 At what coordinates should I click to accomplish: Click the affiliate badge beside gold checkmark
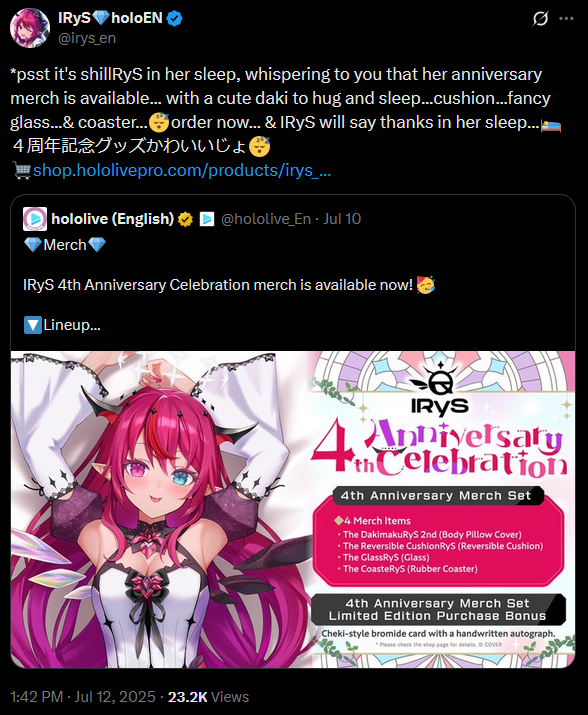coord(207,219)
